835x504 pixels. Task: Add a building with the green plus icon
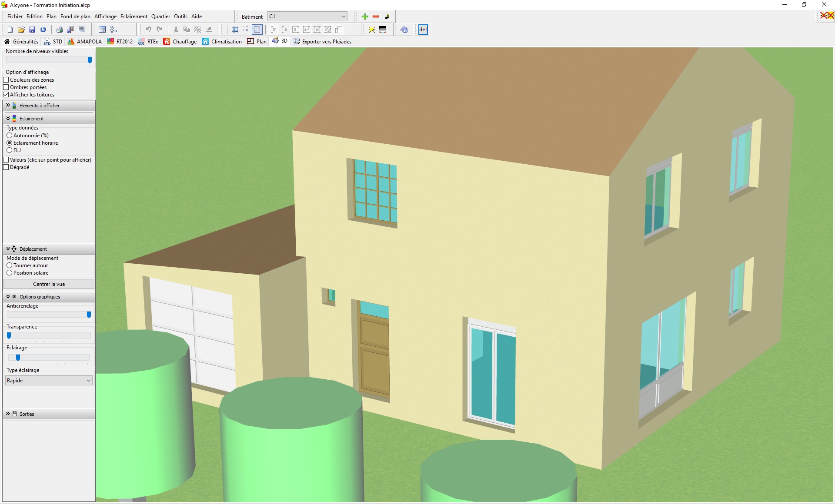point(365,17)
